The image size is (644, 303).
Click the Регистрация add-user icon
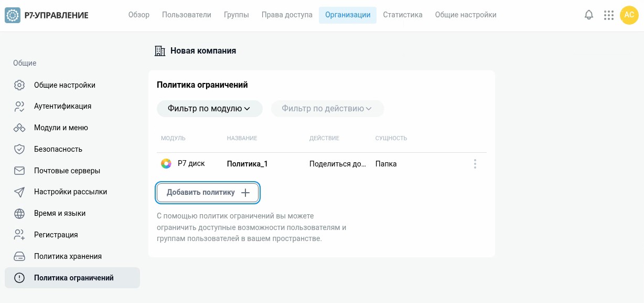19,235
